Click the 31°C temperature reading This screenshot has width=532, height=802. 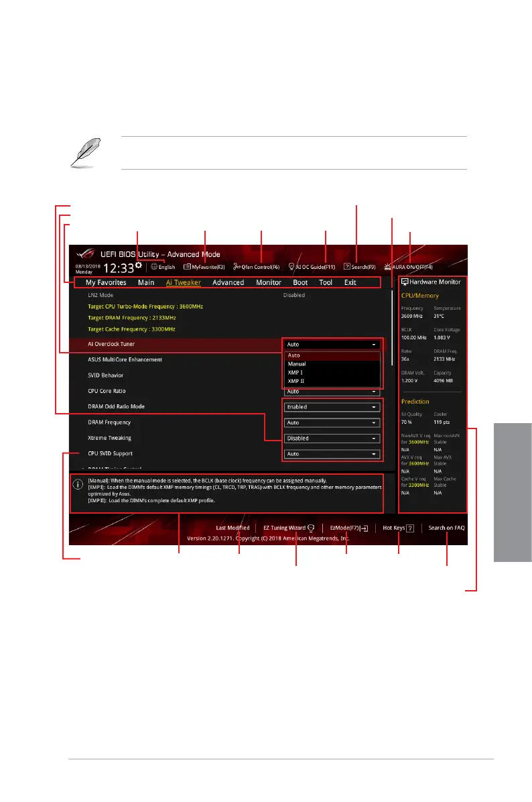(x=438, y=316)
